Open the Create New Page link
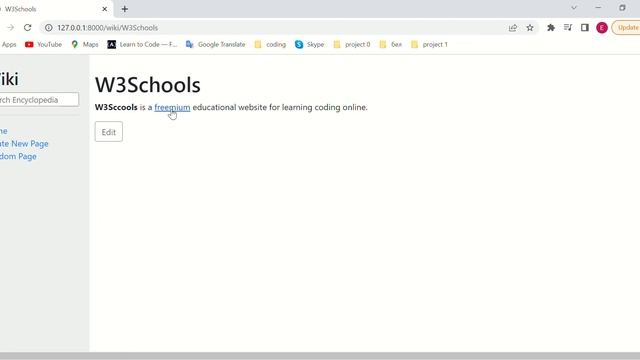 click(x=24, y=144)
